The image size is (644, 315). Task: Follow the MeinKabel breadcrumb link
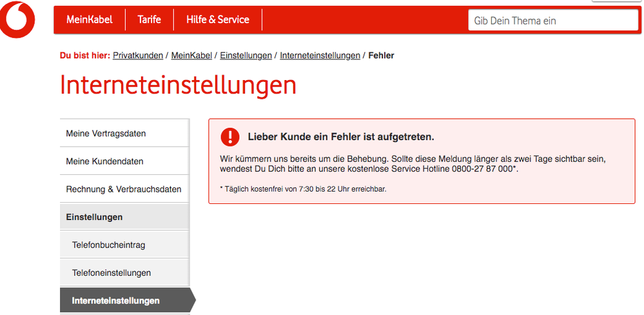(x=191, y=56)
